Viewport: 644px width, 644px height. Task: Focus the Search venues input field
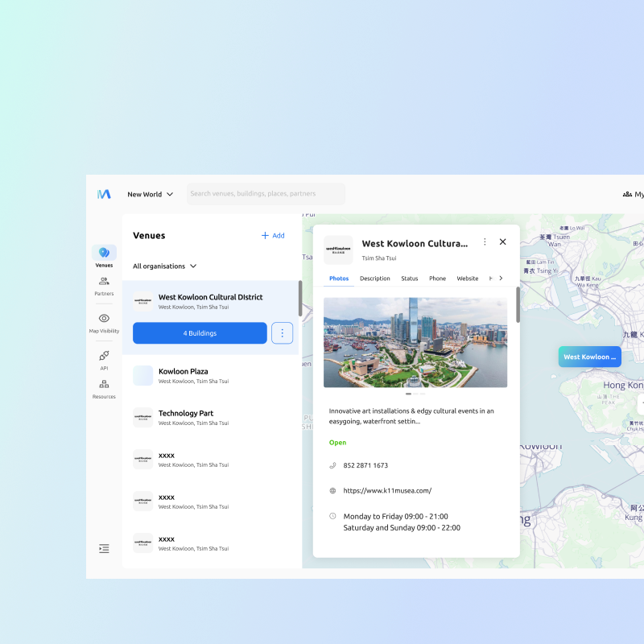(266, 194)
